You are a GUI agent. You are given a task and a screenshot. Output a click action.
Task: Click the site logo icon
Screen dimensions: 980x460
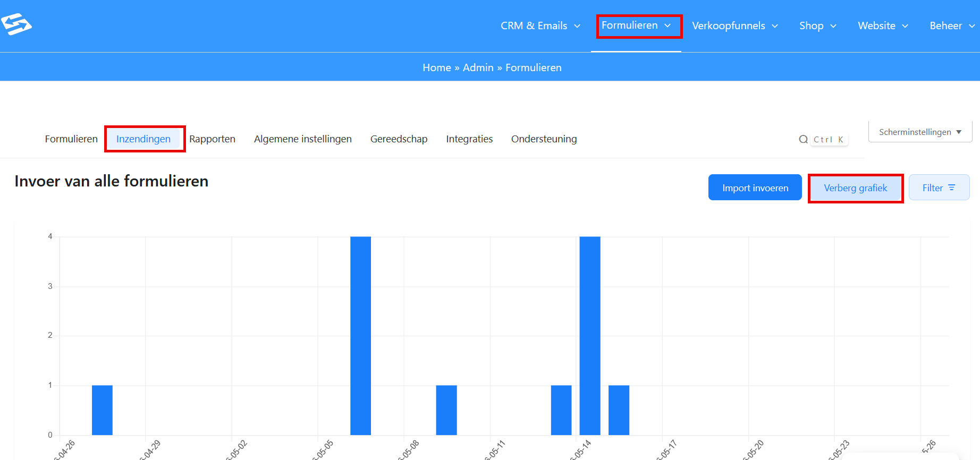[16, 24]
